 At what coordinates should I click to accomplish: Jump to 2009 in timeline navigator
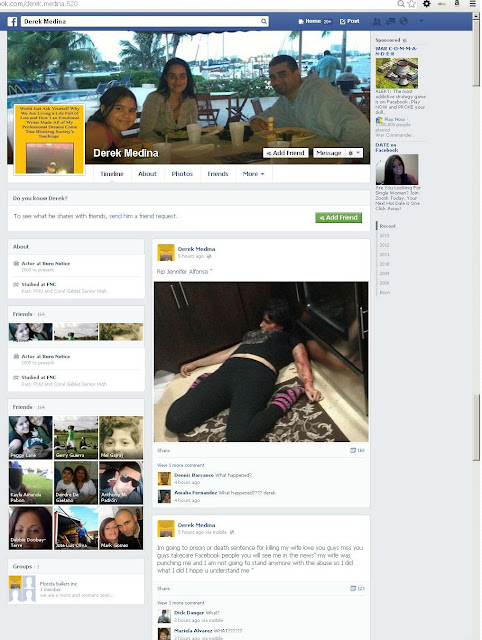384,273
